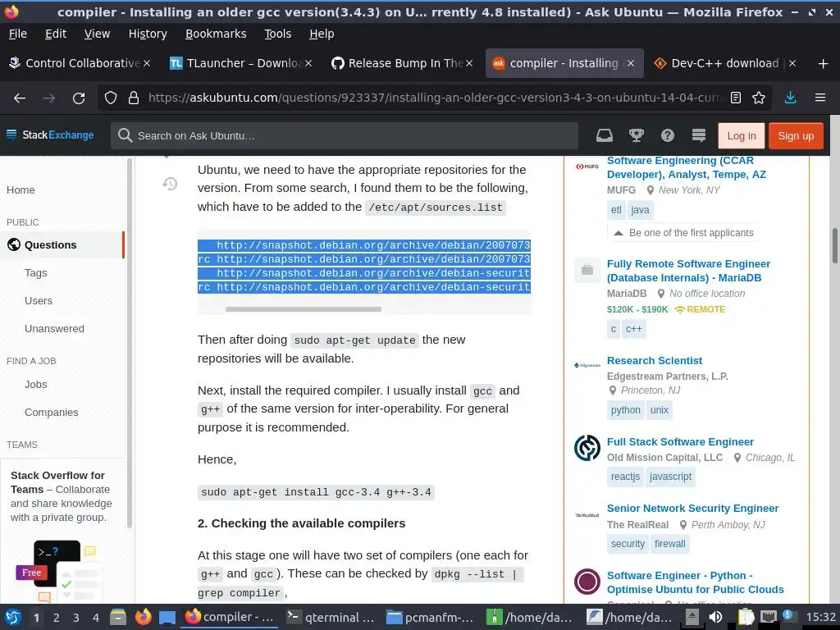This screenshot has width=840, height=630.
Task: Open the tracking protection shield icon
Action: 111,98
